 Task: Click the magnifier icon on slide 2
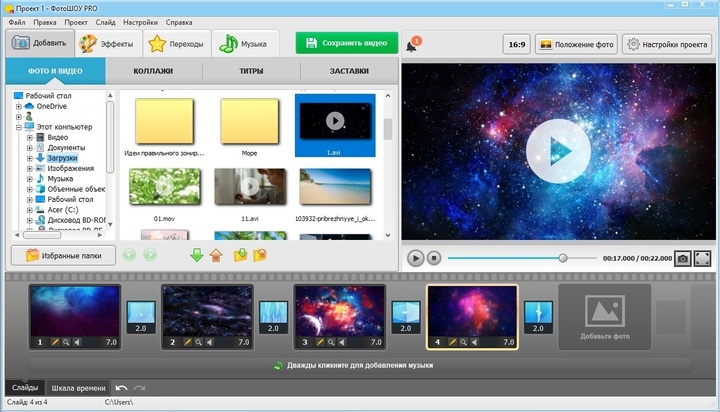198,342
